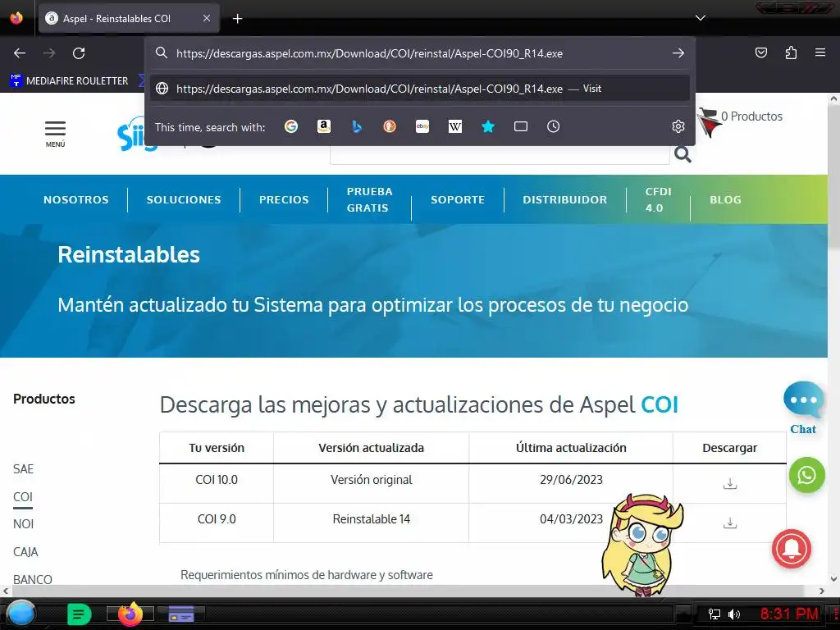This screenshot has width=840, height=630.
Task: Click the site search input field
Action: (x=500, y=155)
